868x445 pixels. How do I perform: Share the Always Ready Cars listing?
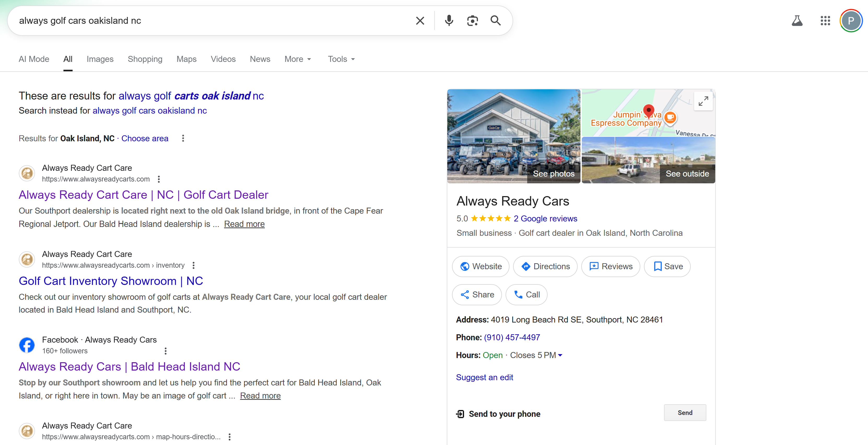477,294
